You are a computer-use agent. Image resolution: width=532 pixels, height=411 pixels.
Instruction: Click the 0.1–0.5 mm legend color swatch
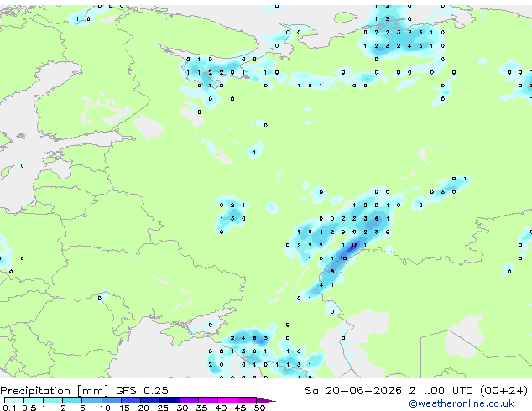point(14,400)
